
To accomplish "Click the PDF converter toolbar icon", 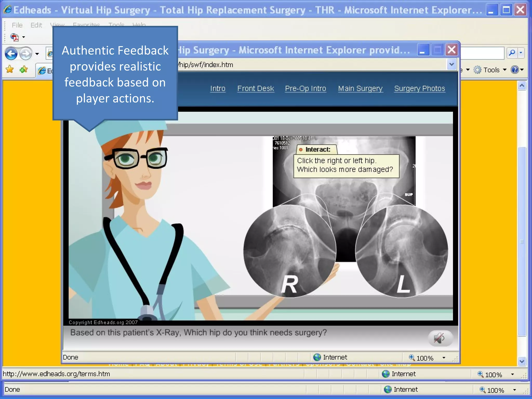I will click(x=15, y=37).
